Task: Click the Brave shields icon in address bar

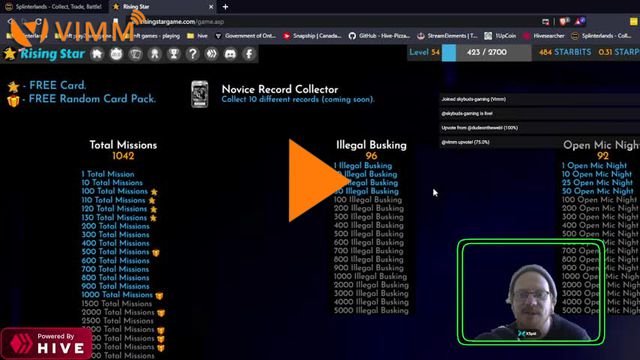Action: [x=564, y=21]
